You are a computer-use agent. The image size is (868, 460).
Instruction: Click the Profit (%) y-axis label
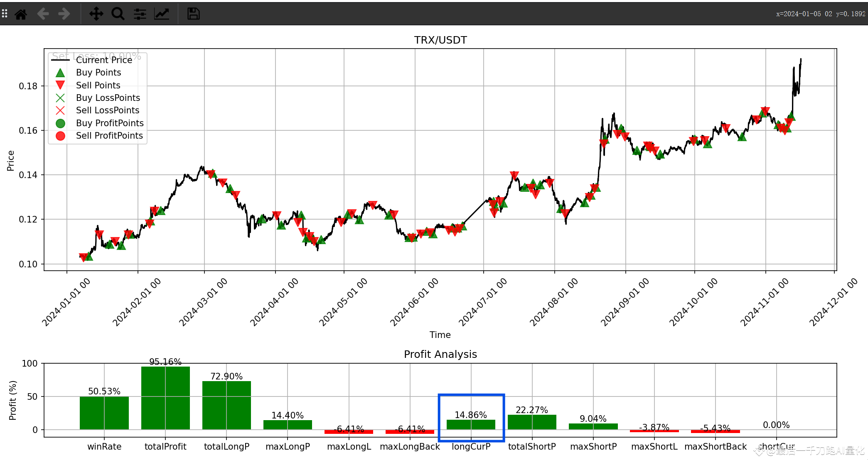click(x=12, y=400)
